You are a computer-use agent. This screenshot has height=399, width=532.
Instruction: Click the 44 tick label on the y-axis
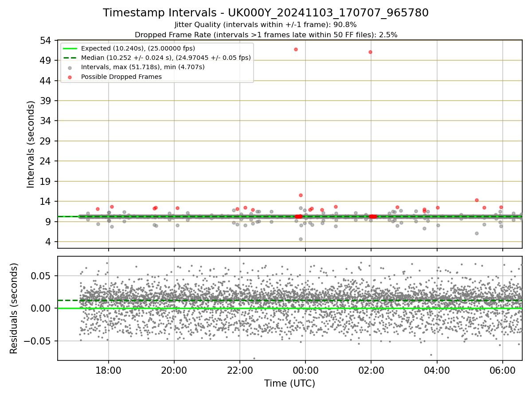pos(46,81)
